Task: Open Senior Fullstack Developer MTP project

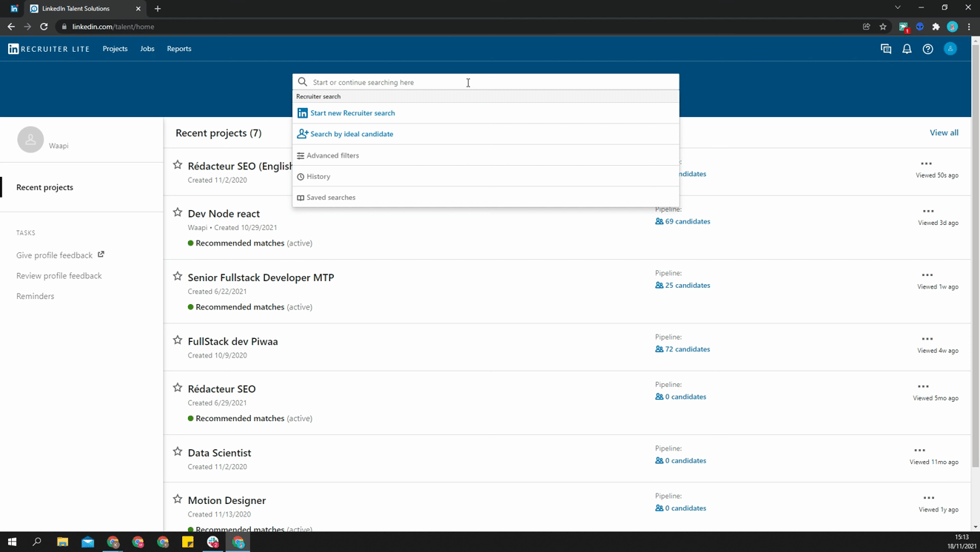Action: [x=261, y=277]
